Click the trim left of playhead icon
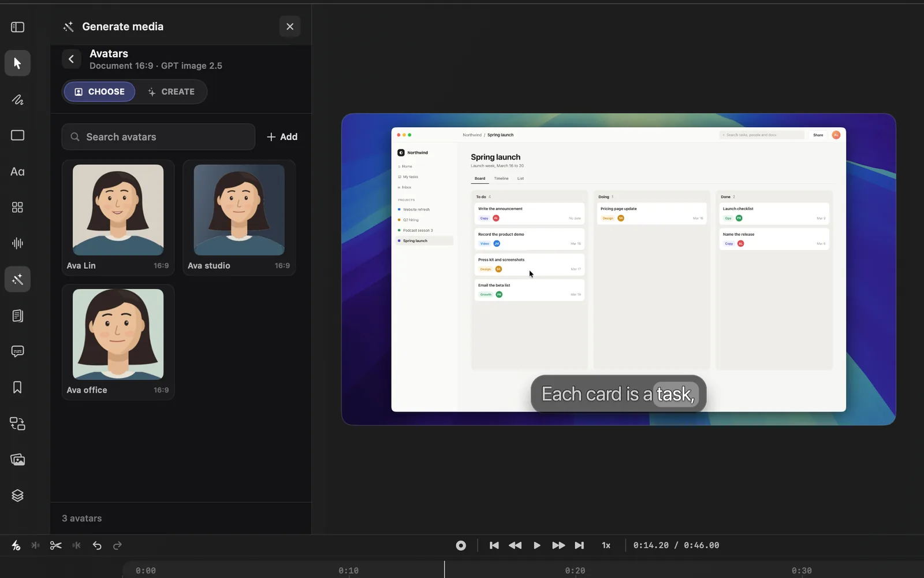 tap(36, 545)
